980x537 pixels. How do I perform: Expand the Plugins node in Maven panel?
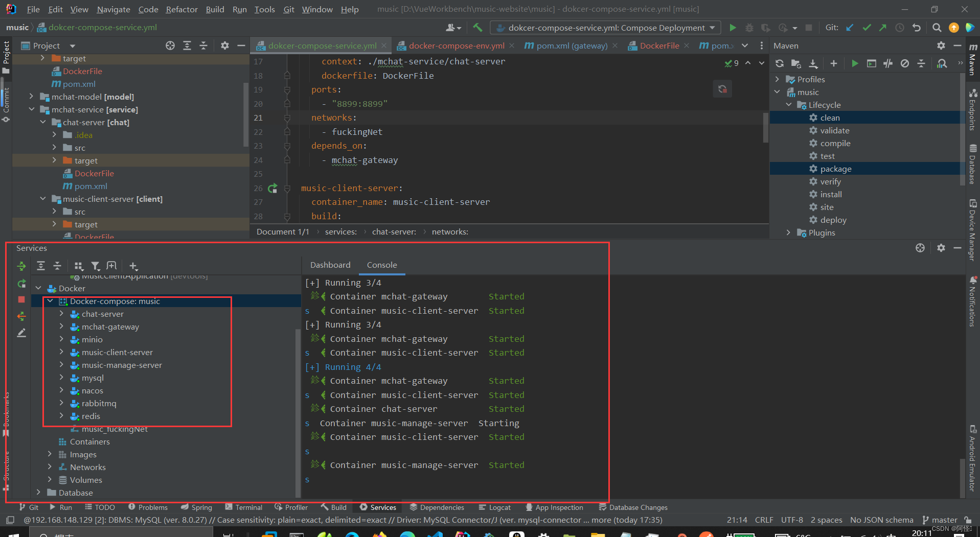[789, 232]
